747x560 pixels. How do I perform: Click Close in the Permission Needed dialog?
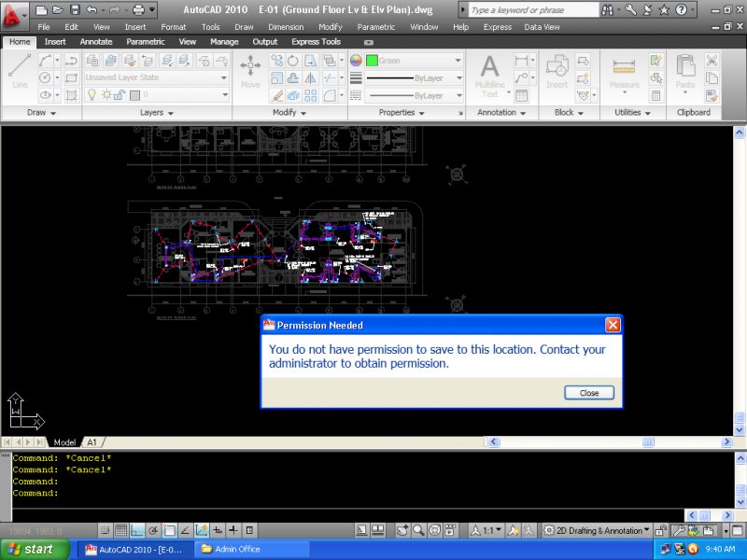[x=589, y=393]
